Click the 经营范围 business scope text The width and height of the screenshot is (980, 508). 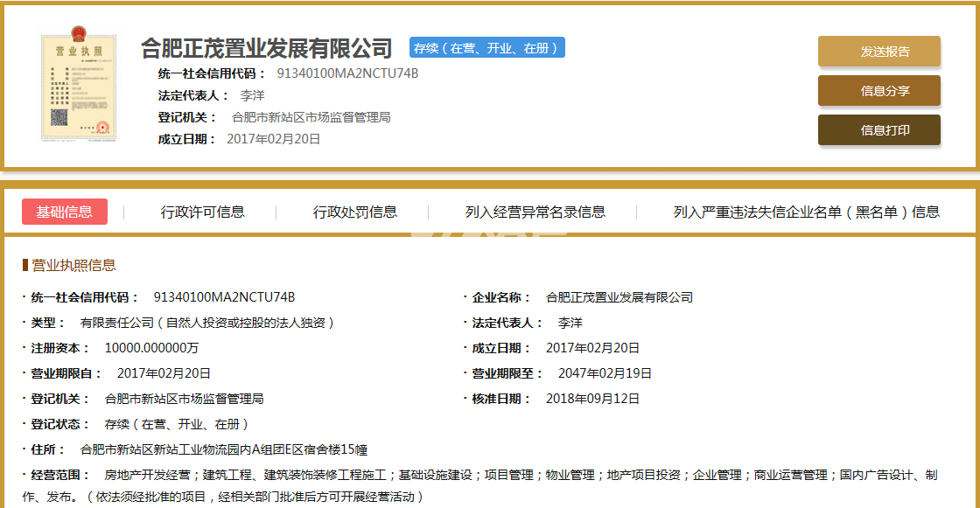480,485
